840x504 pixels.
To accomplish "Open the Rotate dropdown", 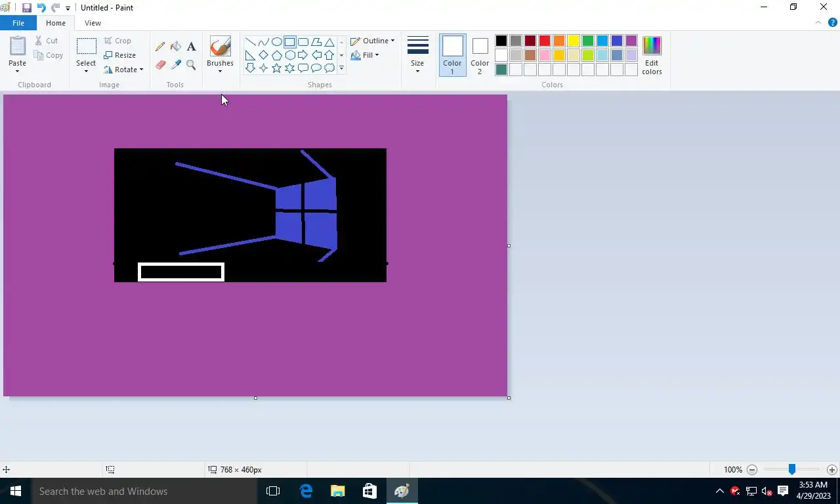I will tap(124, 70).
